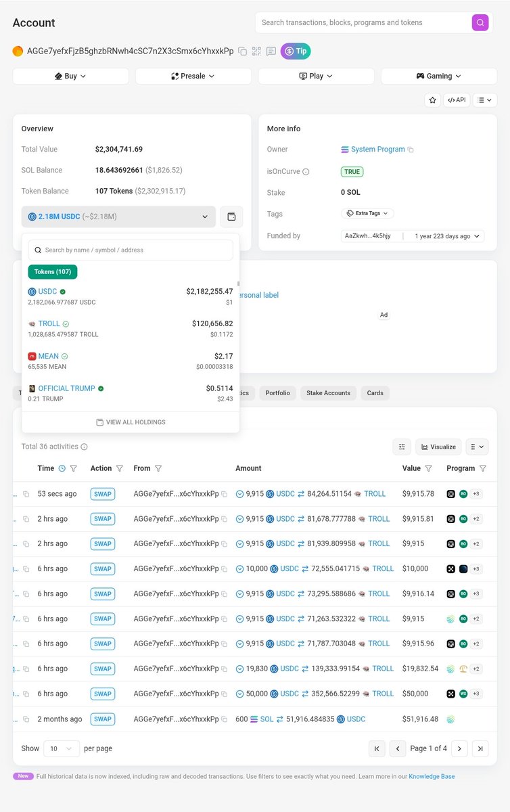Viewport: 510px width, 812px height.
Task: Expand the Play menu
Action: coord(316,76)
